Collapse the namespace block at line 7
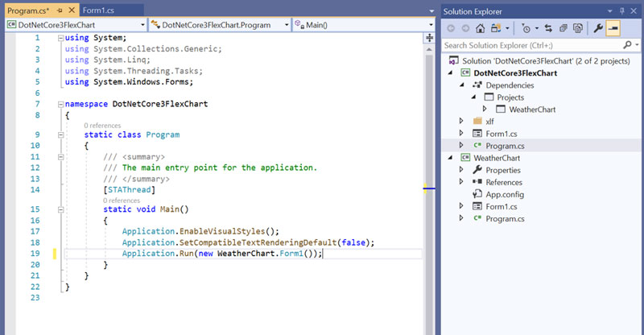The height and width of the screenshot is (335, 644). click(x=61, y=104)
